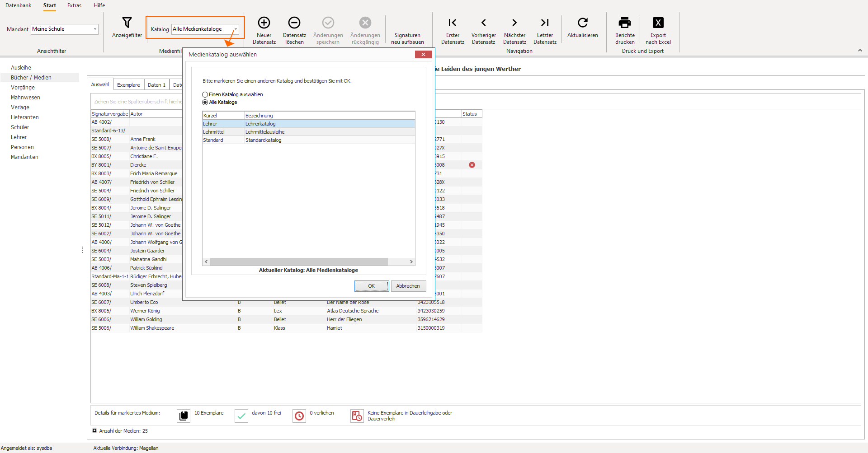
Task: Open the Mandant 'Meine Schule' dropdown
Action: pos(65,29)
